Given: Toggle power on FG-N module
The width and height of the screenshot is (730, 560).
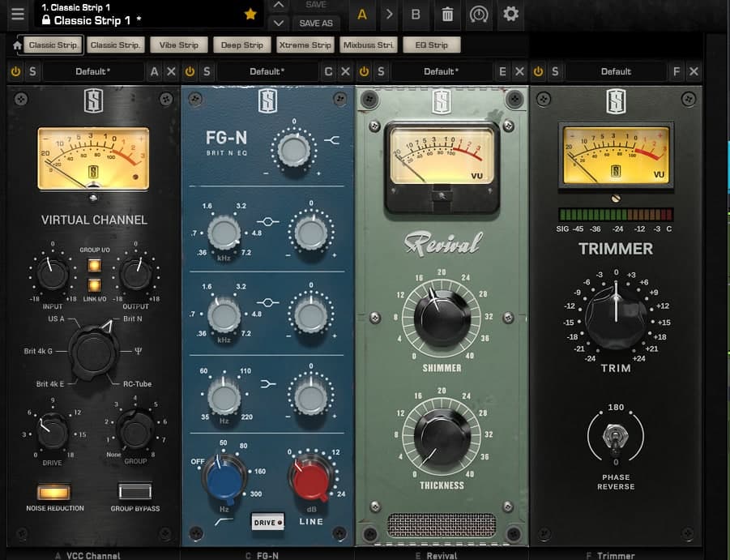Looking at the screenshot, I should point(190,71).
